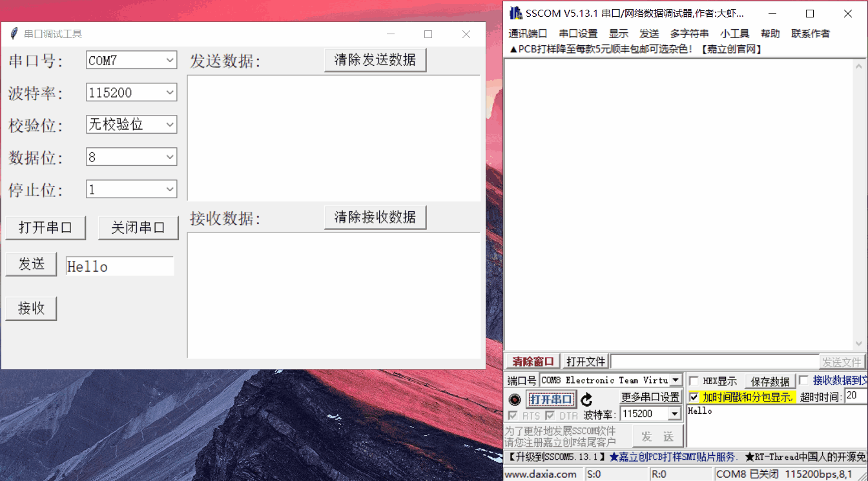Viewport: 868px width, 481px height.
Task: Open the 多字符串 menu
Action: (x=688, y=34)
